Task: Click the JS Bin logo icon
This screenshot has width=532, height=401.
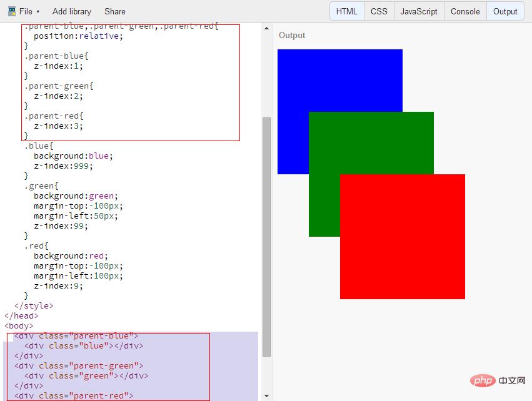Action: click(x=12, y=11)
